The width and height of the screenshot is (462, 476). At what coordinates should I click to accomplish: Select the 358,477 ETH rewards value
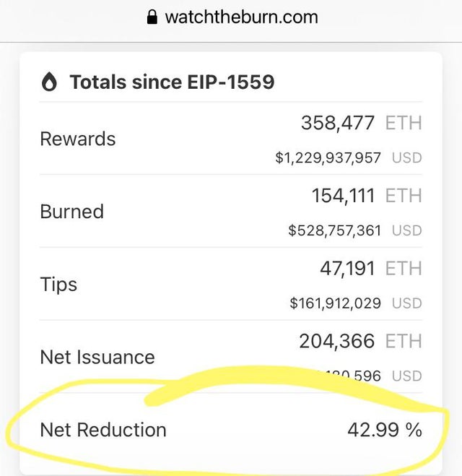[362, 123]
